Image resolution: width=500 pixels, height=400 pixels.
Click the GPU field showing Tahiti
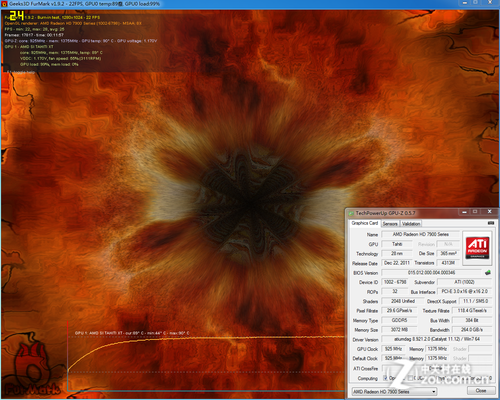[x=397, y=244]
